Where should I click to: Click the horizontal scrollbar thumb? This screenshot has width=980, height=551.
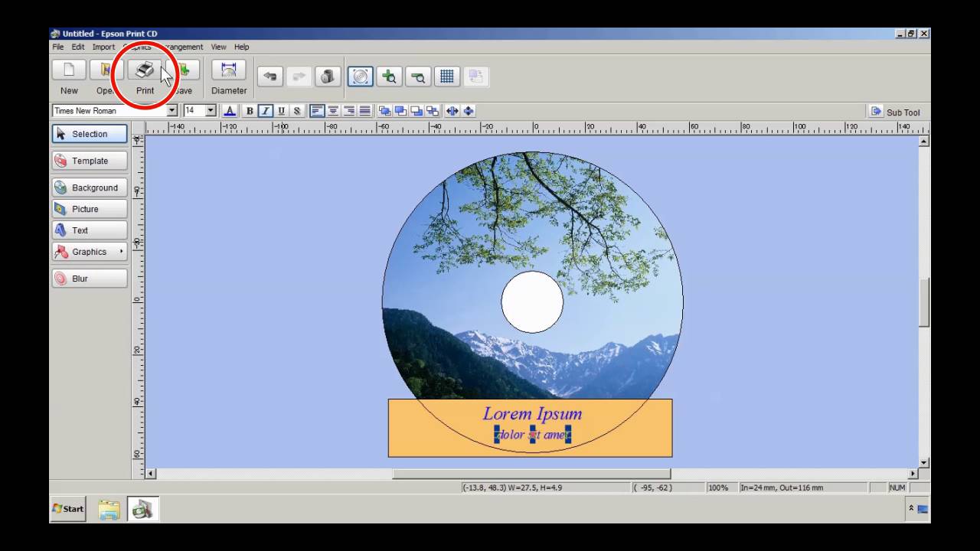tap(532, 474)
